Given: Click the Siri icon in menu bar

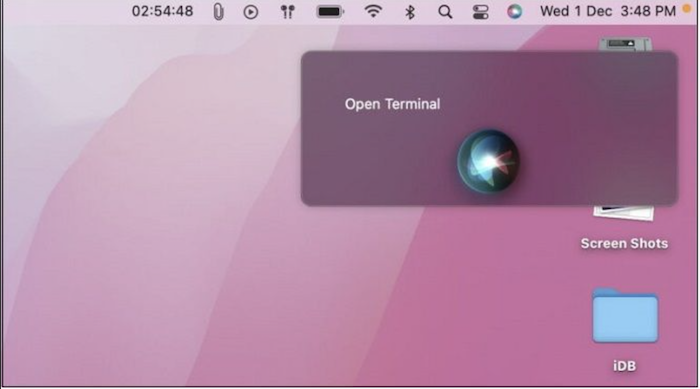Looking at the screenshot, I should point(514,12).
